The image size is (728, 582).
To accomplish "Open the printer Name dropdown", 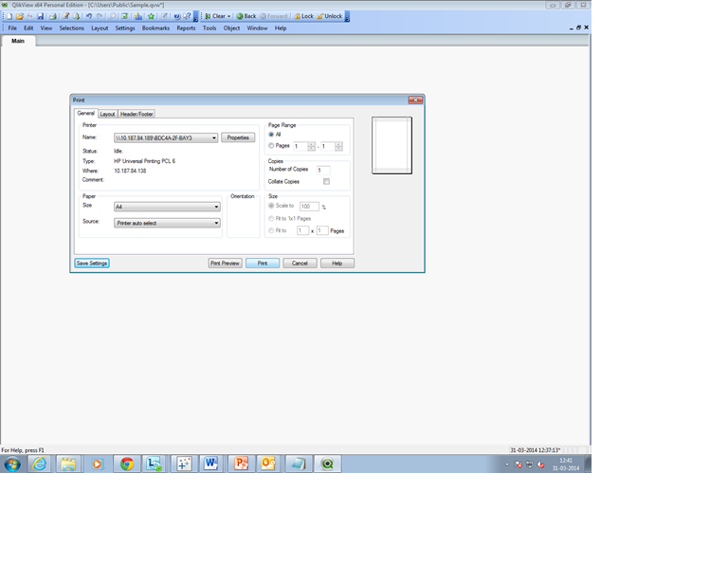I will (x=166, y=137).
